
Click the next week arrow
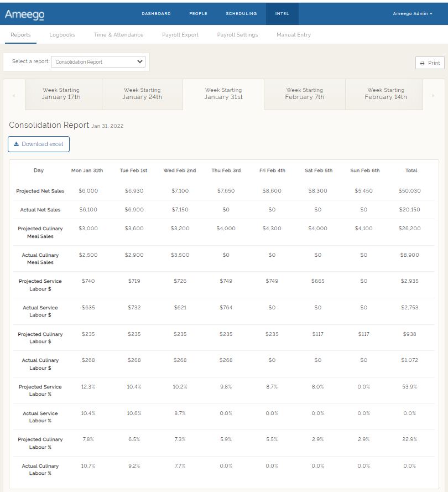tap(433, 95)
